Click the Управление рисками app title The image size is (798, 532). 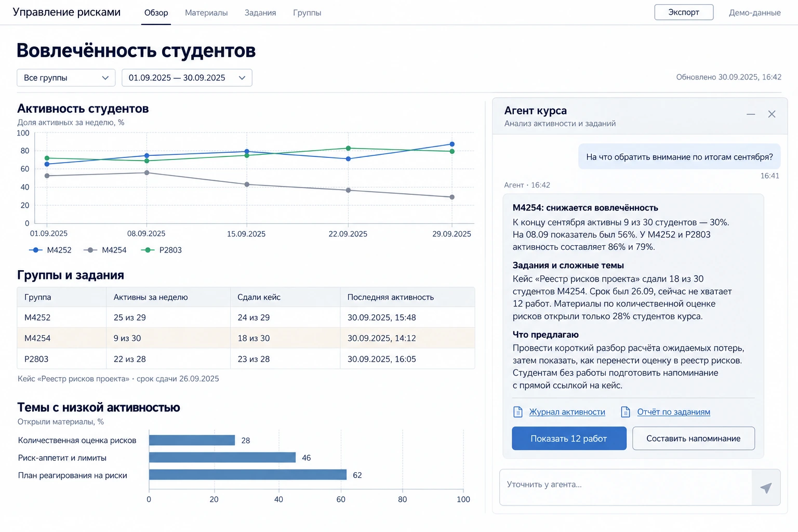tap(66, 12)
